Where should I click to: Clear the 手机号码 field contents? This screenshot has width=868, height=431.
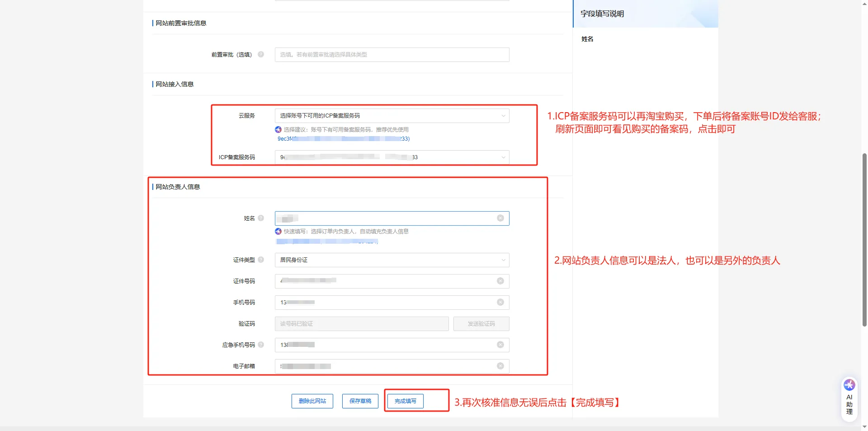[x=500, y=302]
